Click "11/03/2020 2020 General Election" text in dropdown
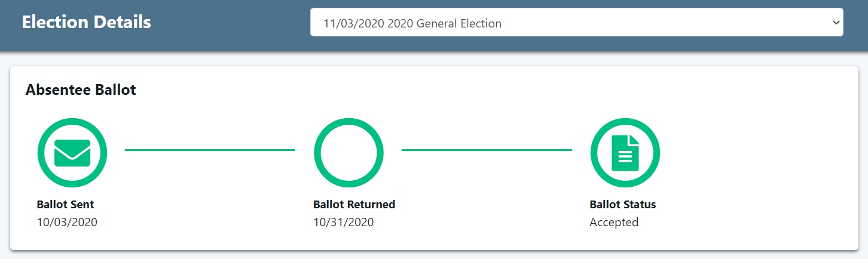Image resolution: width=868 pixels, height=259 pixels. point(412,24)
